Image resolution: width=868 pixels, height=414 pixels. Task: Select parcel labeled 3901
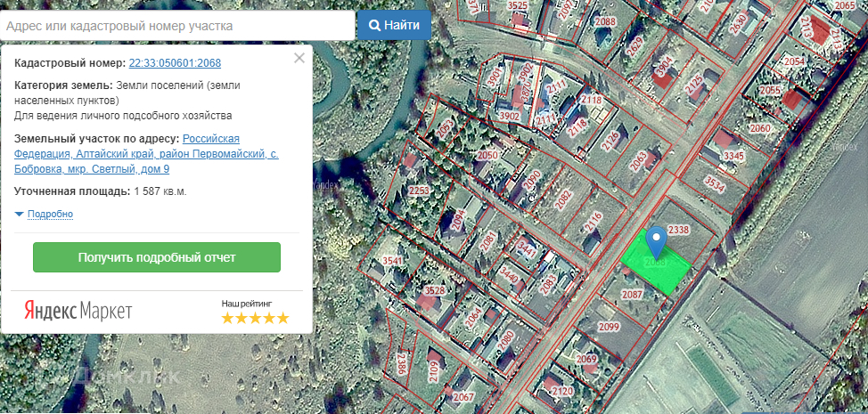pyautogui.click(x=495, y=76)
